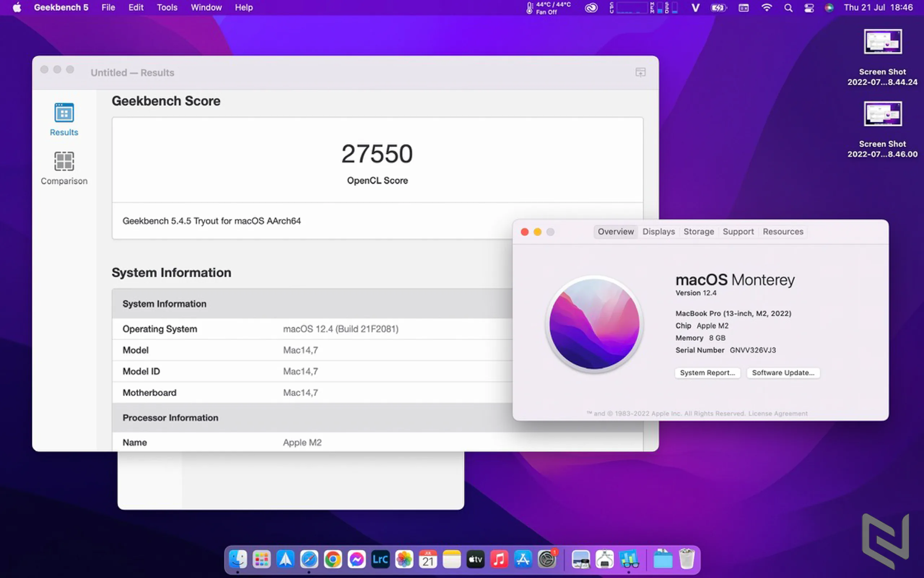924x578 pixels.
Task: Open Control Center in the menu bar
Action: click(x=809, y=8)
